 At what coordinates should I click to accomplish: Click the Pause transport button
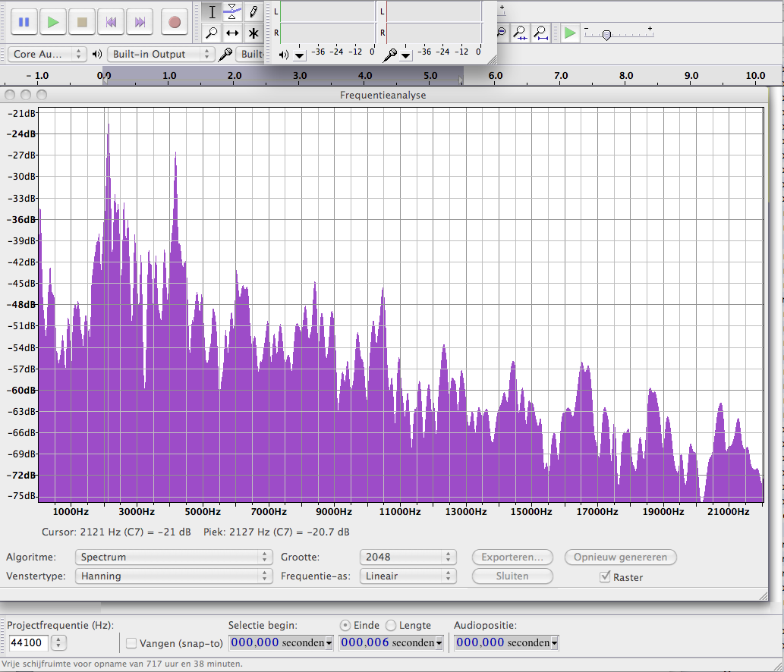(x=24, y=22)
